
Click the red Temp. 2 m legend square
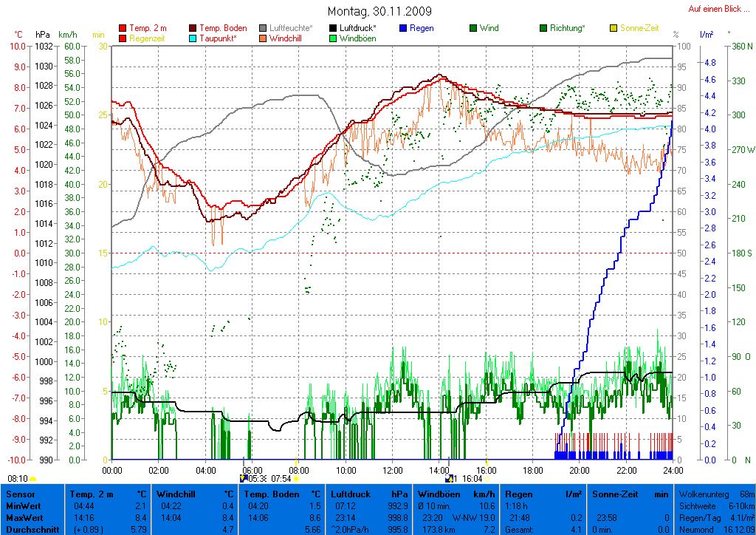pyautogui.click(x=123, y=28)
